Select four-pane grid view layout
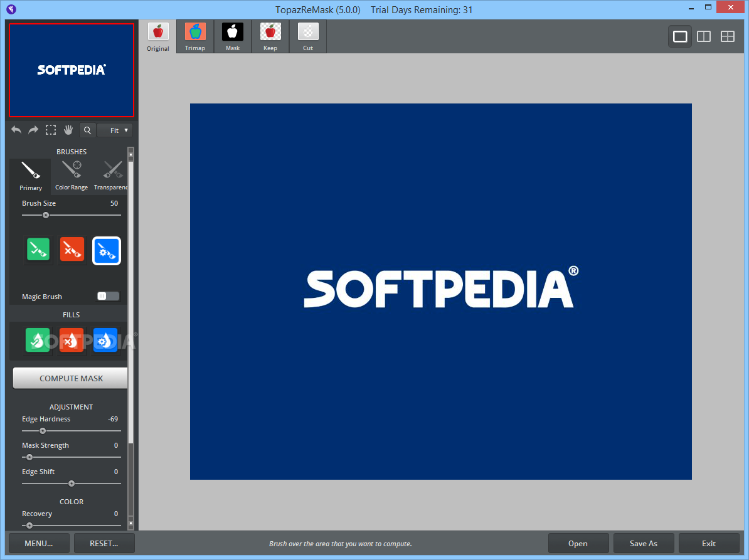The image size is (749, 560). click(728, 36)
